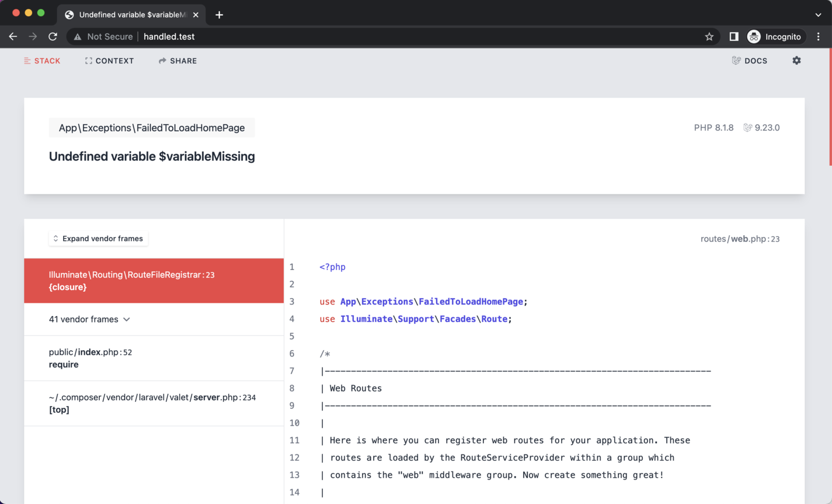Open a new browser tab
The width and height of the screenshot is (832, 504).
[x=219, y=14]
